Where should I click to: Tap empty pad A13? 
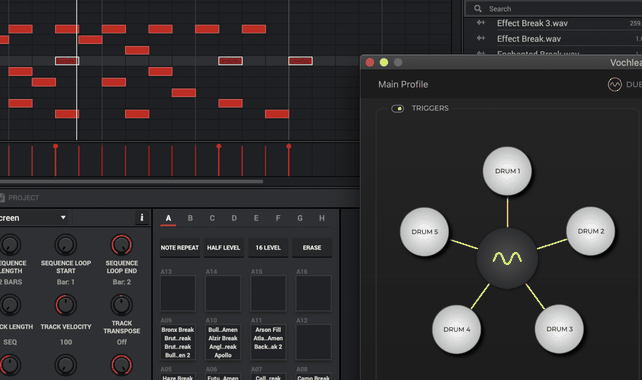178,293
